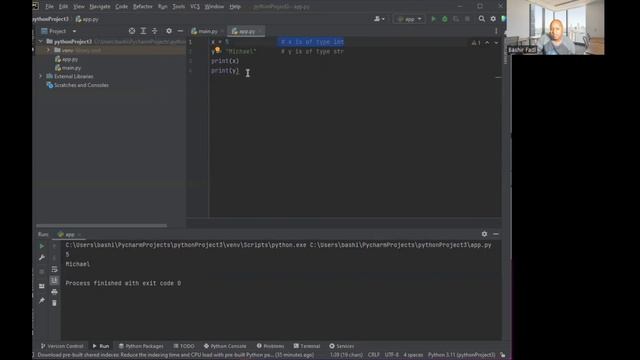The width and height of the screenshot is (640, 360).
Task: Expand the venv folder
Action: tap(48, 50)
